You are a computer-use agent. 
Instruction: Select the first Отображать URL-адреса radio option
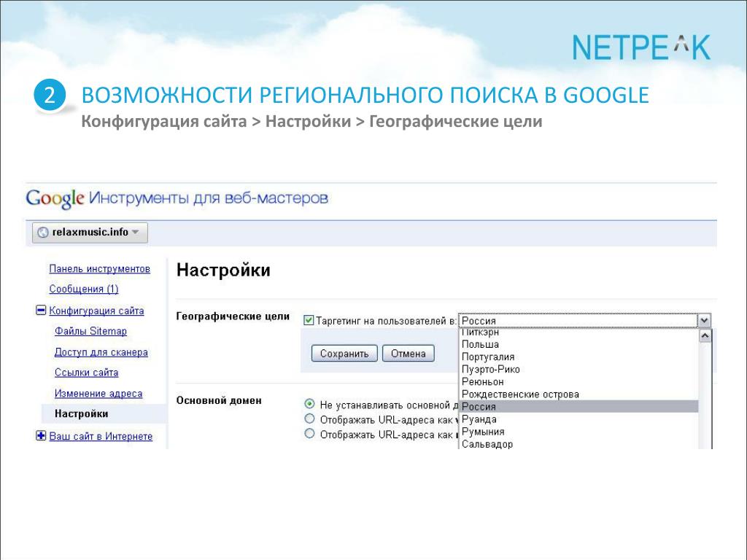[x=309, y=419]
